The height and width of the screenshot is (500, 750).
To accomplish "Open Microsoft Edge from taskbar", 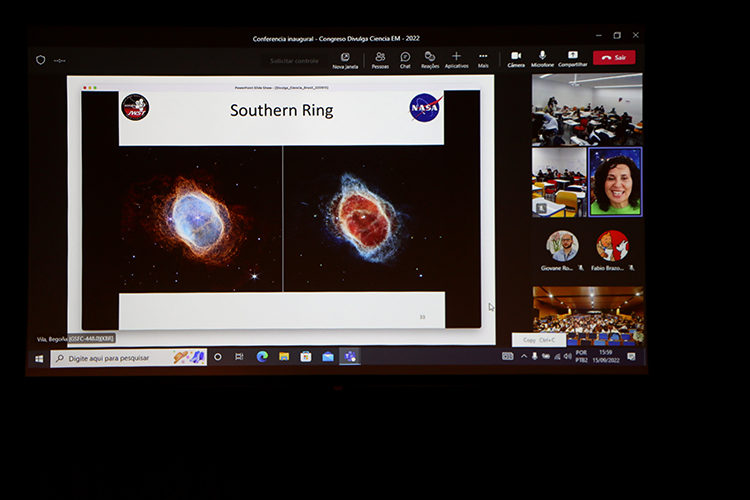I will 262,356.
